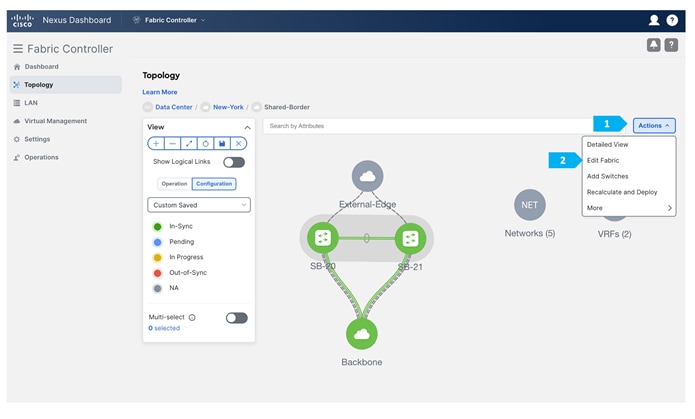Open the user profile icon
This screenshot has width=695, height=419.
point(654,20)
